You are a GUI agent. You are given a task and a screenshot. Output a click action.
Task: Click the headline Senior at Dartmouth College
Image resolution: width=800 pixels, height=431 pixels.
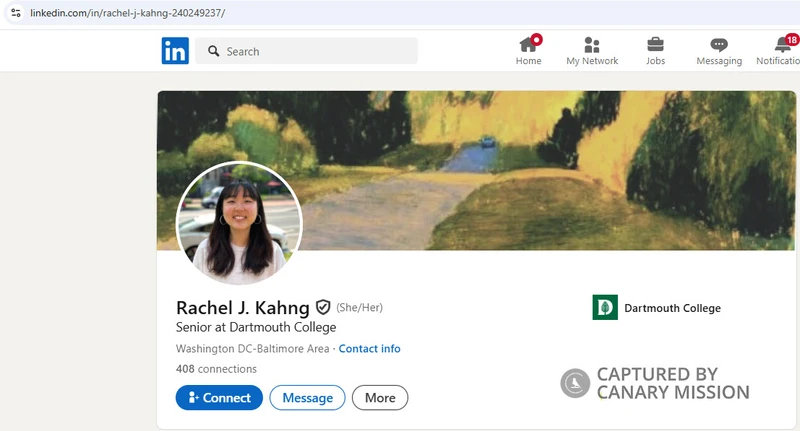point(256,327)
